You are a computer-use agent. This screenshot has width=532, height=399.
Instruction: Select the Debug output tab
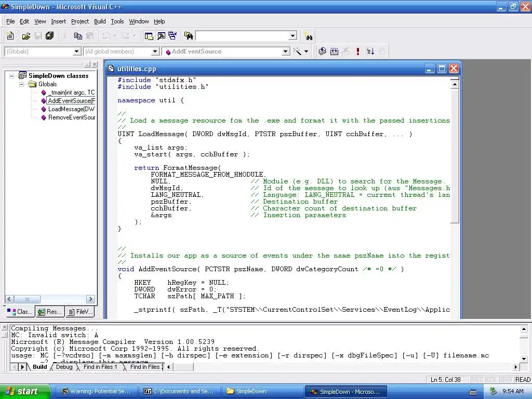pos(64,367)
